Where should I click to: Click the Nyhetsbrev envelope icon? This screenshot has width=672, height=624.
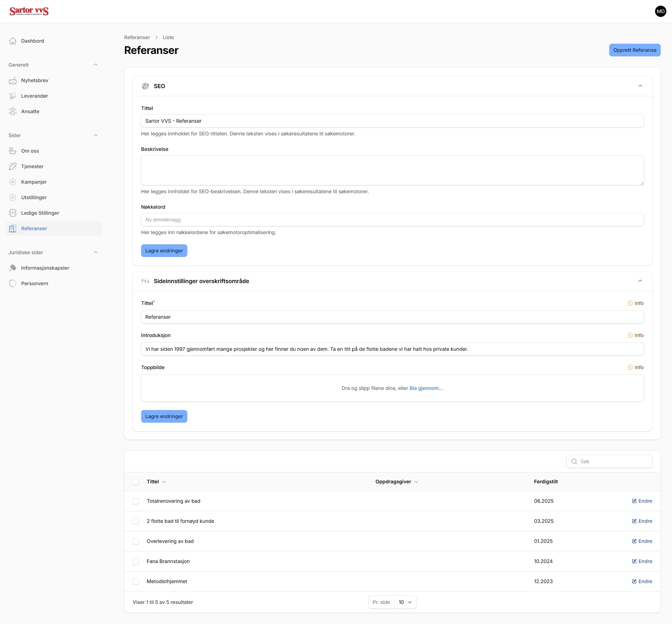click(x=13, y=80)
